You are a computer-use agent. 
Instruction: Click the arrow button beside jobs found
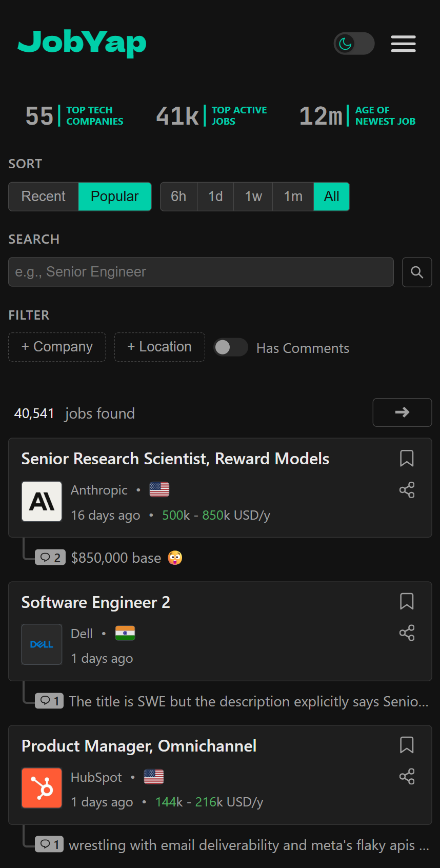[402, 412]
